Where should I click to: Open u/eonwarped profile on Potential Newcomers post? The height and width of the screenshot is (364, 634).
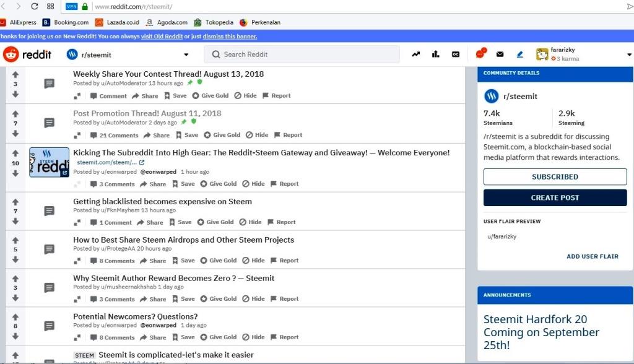pyautogui.click(x=119, y=325)
